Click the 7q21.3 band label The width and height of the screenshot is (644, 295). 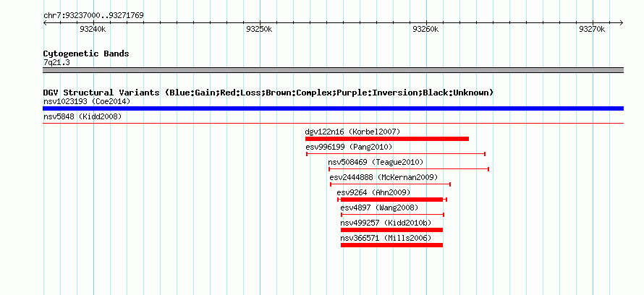pos(56,62)
